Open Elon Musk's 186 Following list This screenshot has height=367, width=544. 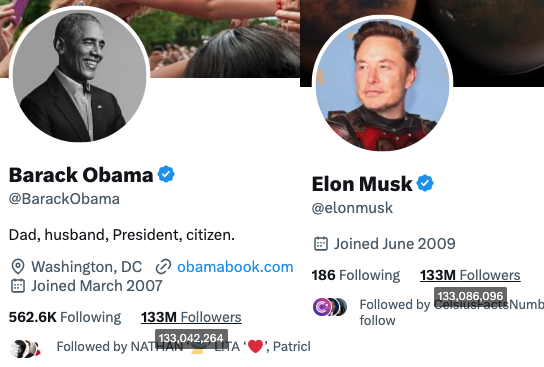[356, 275]
